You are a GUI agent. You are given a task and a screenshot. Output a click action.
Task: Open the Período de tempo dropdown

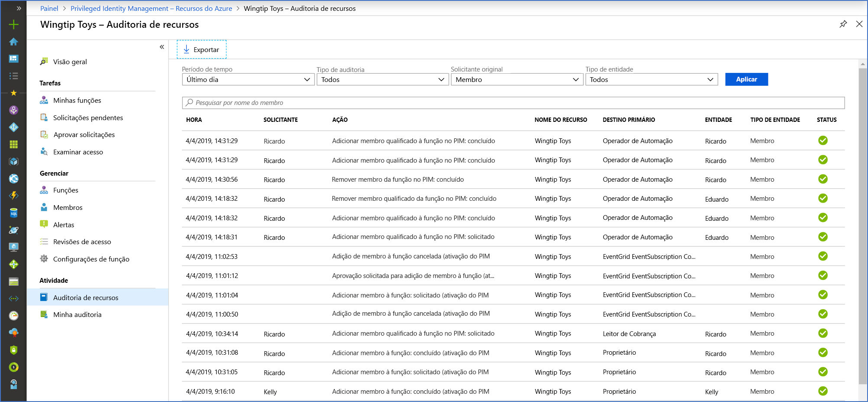[x=248, y=79]
